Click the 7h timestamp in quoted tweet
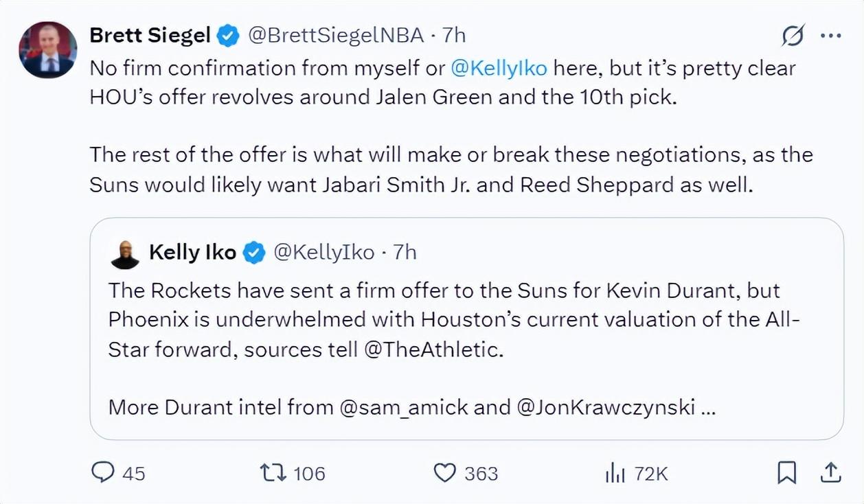 click(405, 253)
